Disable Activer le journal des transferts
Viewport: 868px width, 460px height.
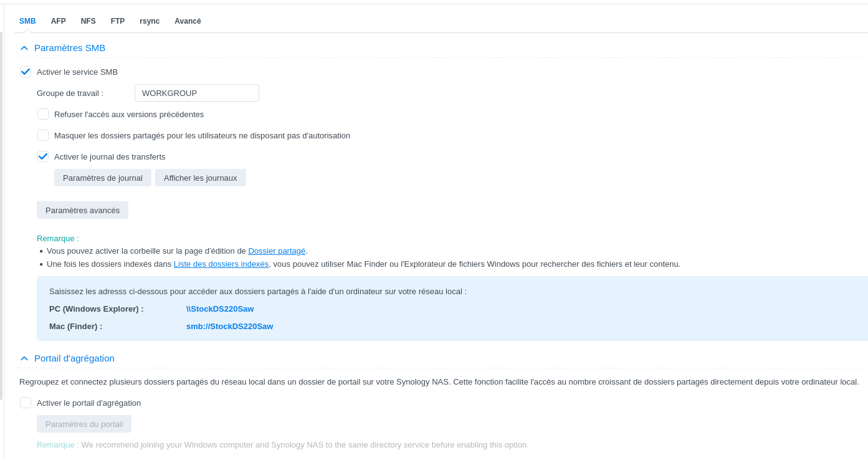43,156
